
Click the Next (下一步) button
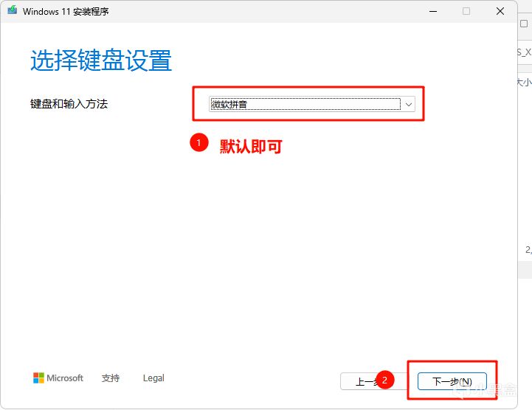(452, 381)
